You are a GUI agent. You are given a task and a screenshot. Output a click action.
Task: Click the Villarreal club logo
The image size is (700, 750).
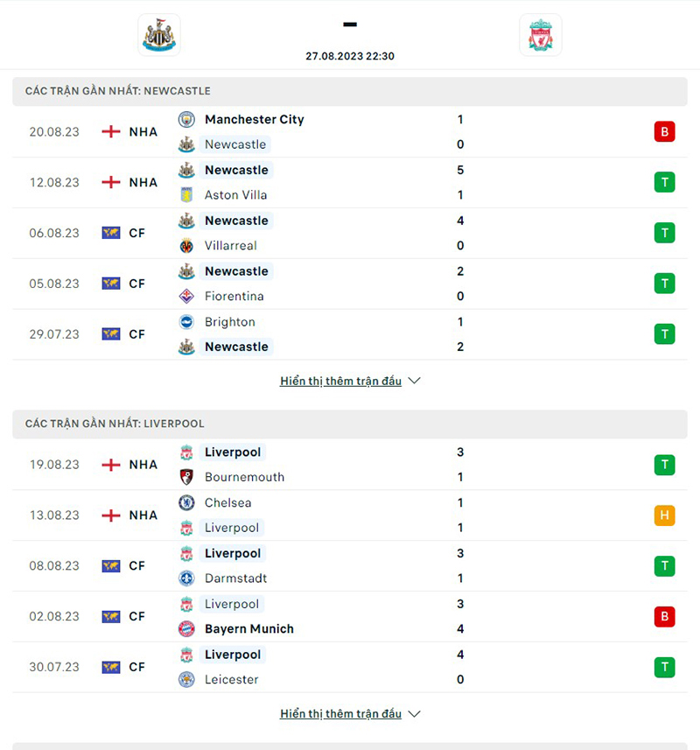point(186,246)
